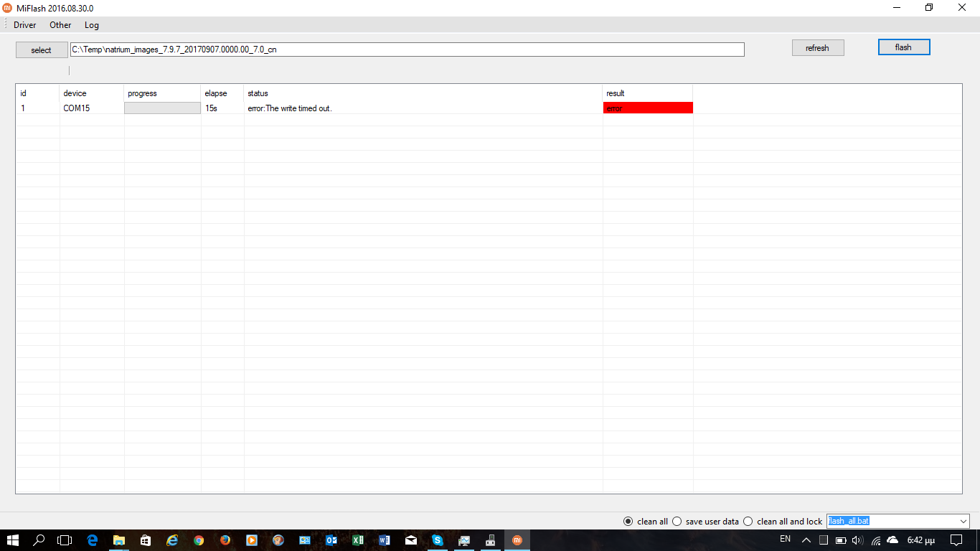The height and width of the screenshot is (551, 980).
Task: Expand the flash_all.bat script dropdown
Action: [x=963, y=522]
